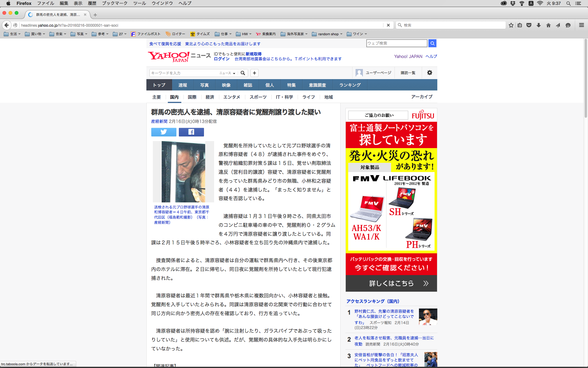Image resolution: width=588 pixels, height=368 pixels.
Task: Click the keyword search magnifier icon
Action: (243, 73)
